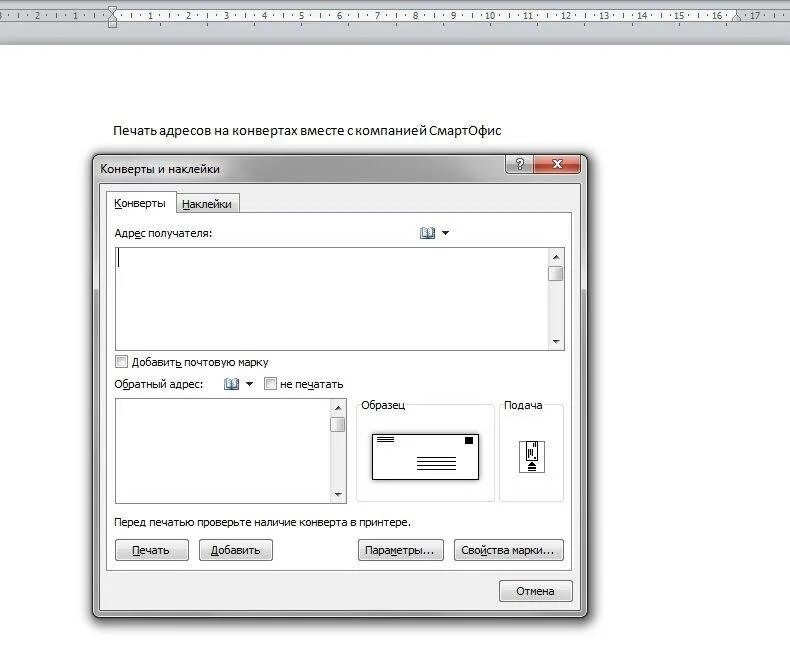This screenshot has width=790, height=650.
Task: Click recipient address scrollbar down arrow
Action: pyautogui.click(x=556, y=341)
